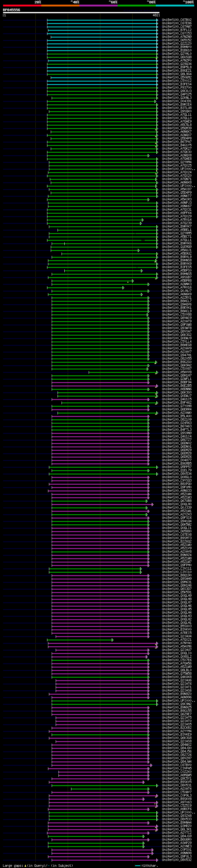Select hit label UniRef100_Q1EMQ9
Viewport: 197px width, 868px height.
[177, 247]
